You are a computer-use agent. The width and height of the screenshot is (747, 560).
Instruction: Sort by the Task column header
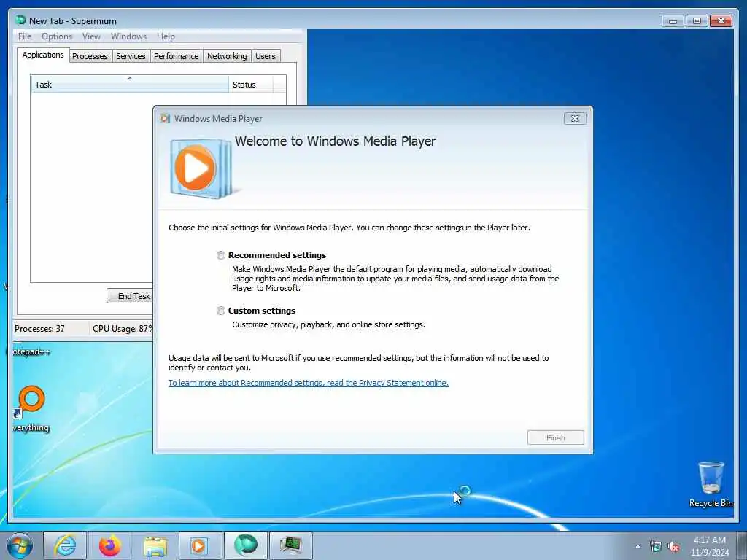click(x=130, y=85)
